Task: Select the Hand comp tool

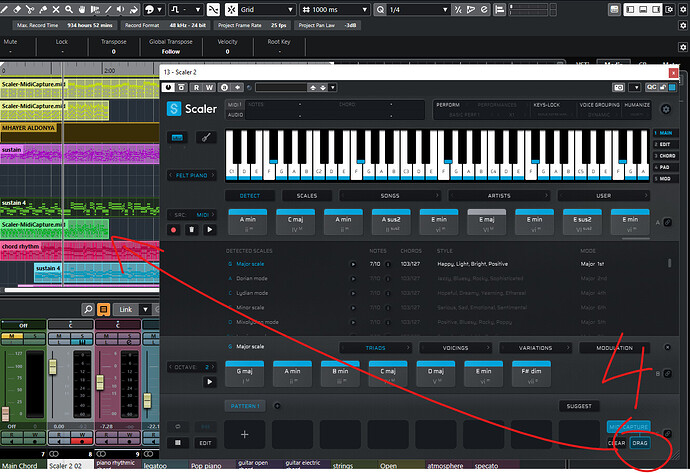Action: click(x=82, y=9)
